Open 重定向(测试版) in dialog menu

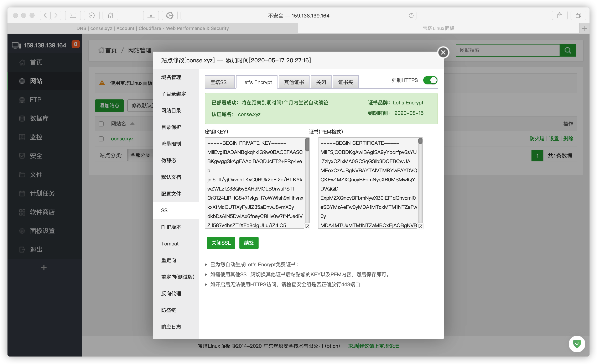(176, 277)
